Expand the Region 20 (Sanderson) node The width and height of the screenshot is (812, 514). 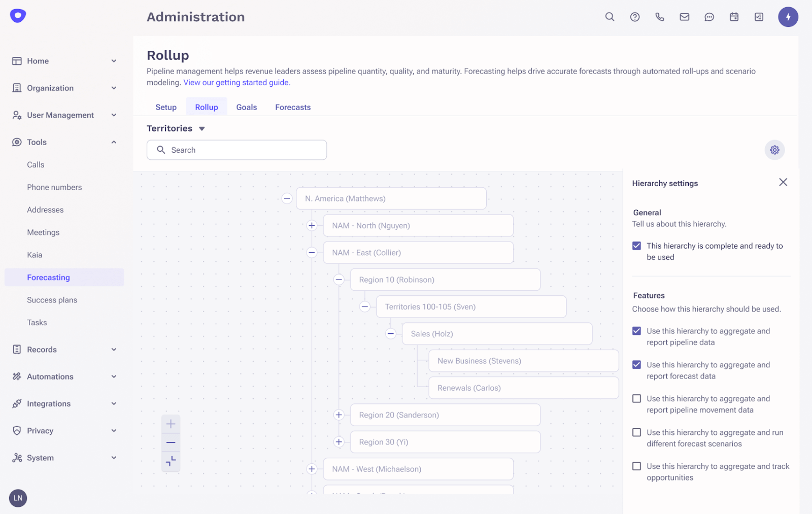pos(339,415)
